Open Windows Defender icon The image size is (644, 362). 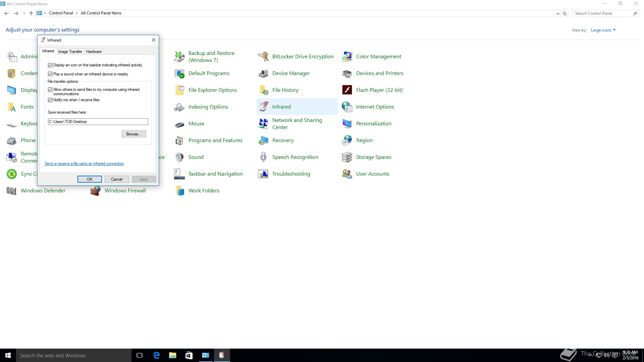click(12, 191)
